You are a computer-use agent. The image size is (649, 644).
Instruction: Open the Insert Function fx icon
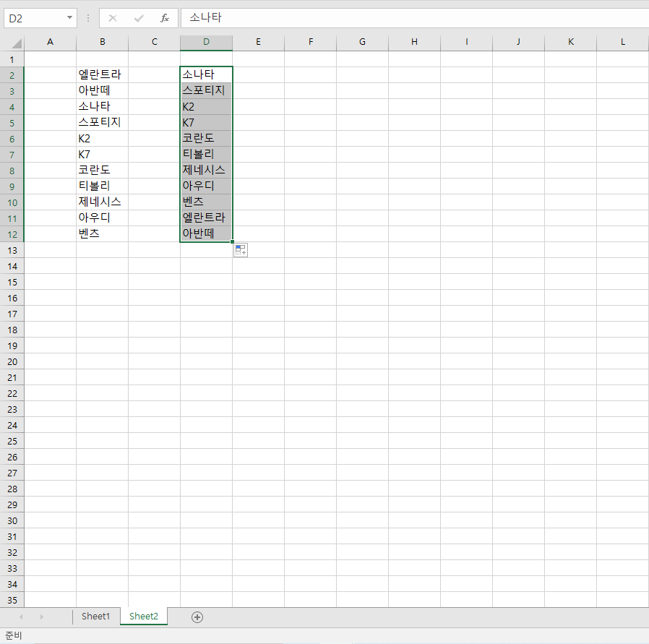pyautogui.click(x=165, y=18)
